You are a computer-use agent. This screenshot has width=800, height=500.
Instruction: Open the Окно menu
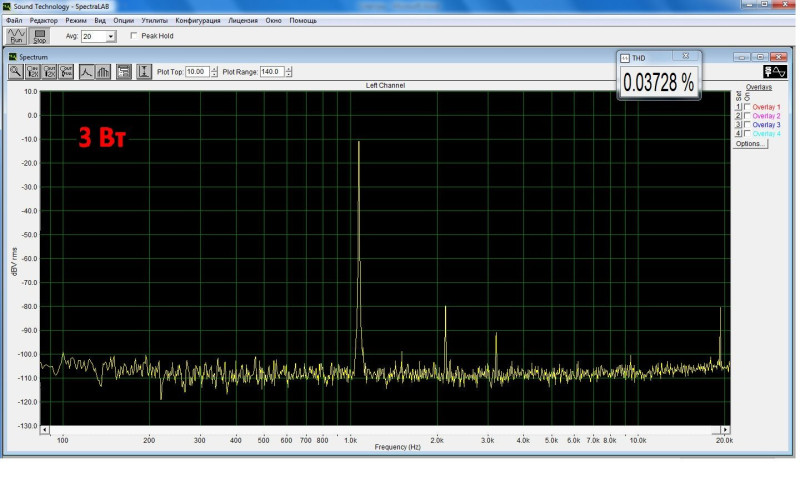pyautogui.click(x=273, y=20)
